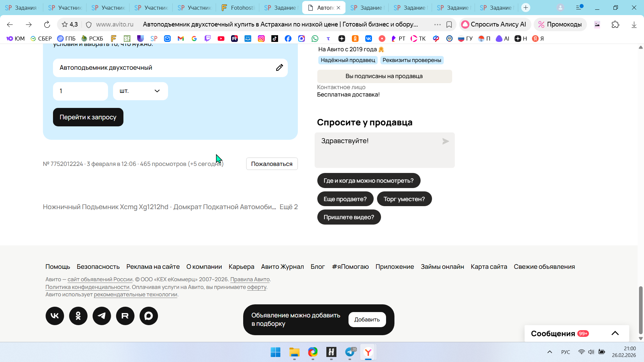The width and height of the screenshot is (644, 362).
Task: Open browser extensions puzzle icon
Action: 615,24
